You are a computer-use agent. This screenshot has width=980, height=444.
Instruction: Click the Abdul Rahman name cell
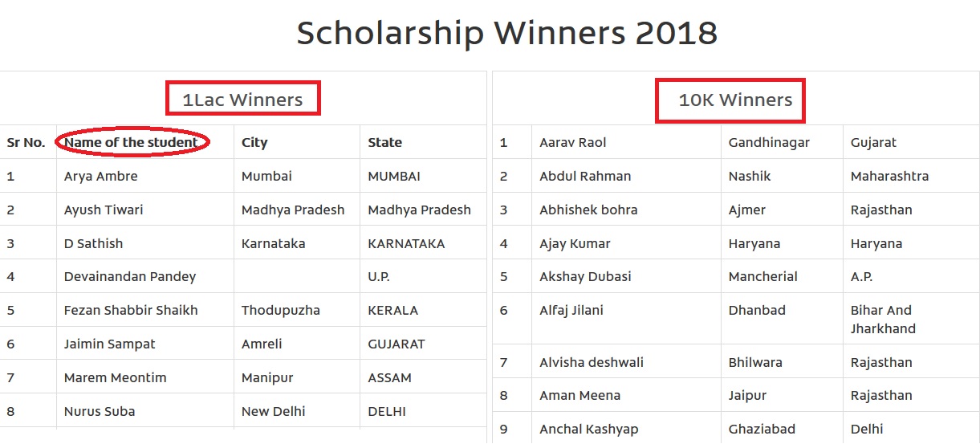(585, 177)
